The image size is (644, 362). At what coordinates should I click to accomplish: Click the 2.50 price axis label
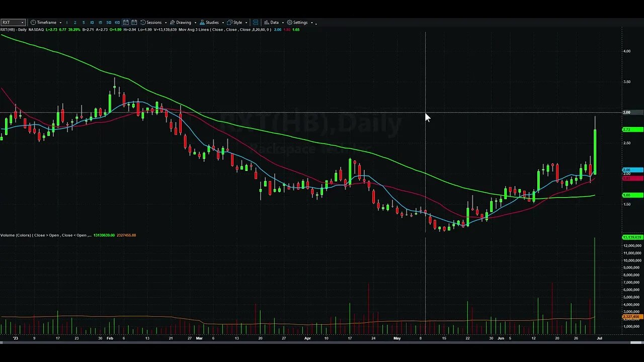pyautogui.click(x=626, y=143)
